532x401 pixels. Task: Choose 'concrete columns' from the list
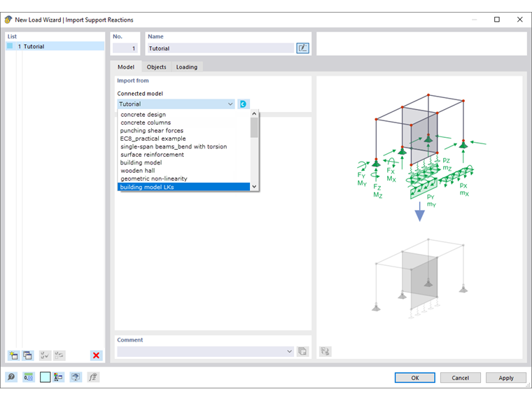[x=183, y=122]
